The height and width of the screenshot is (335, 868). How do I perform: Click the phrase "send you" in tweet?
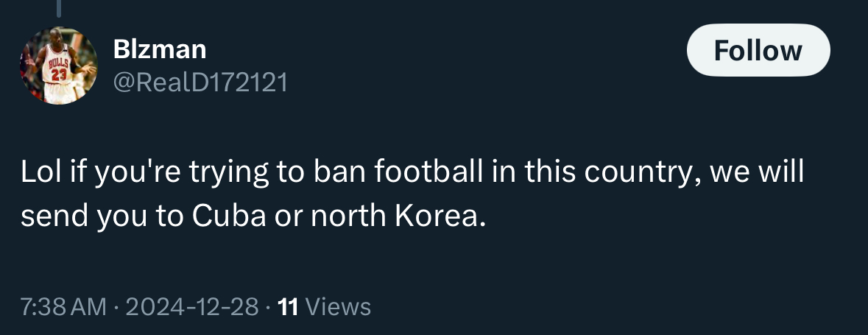click(84, 216)
